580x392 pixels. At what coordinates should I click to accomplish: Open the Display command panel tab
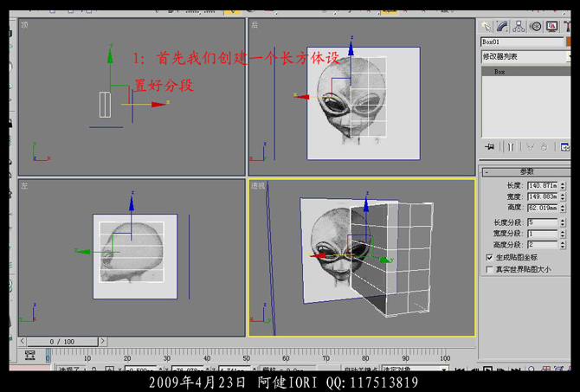552,27
